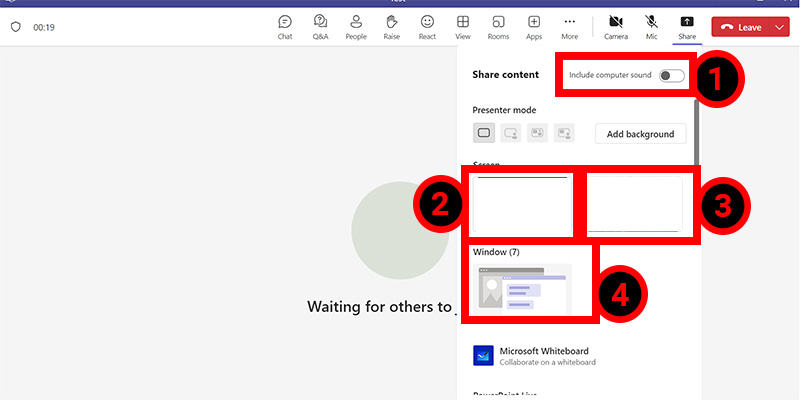800x400 pixels.
Task: Open the Chat panel
Action: pos(285,26)
